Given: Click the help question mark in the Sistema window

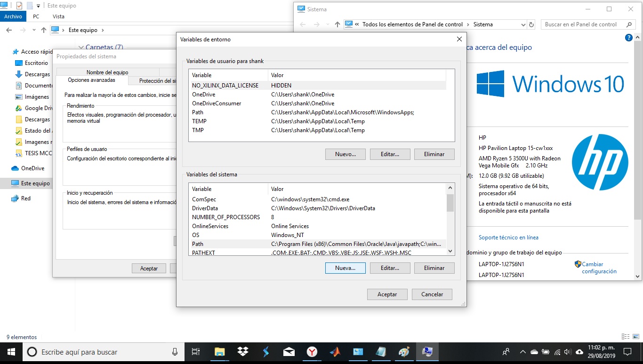Looking at the screenshot, I should pos(629,38).
